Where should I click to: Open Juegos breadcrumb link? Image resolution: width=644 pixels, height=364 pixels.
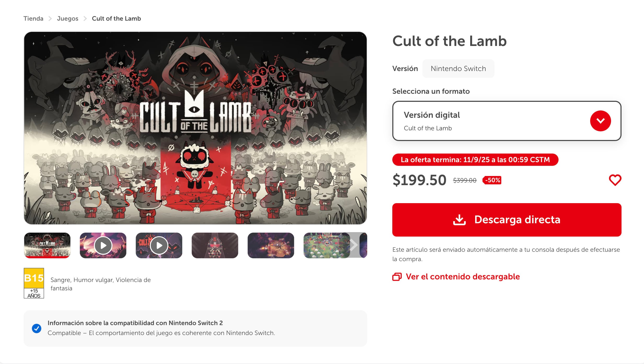point(67,19)
